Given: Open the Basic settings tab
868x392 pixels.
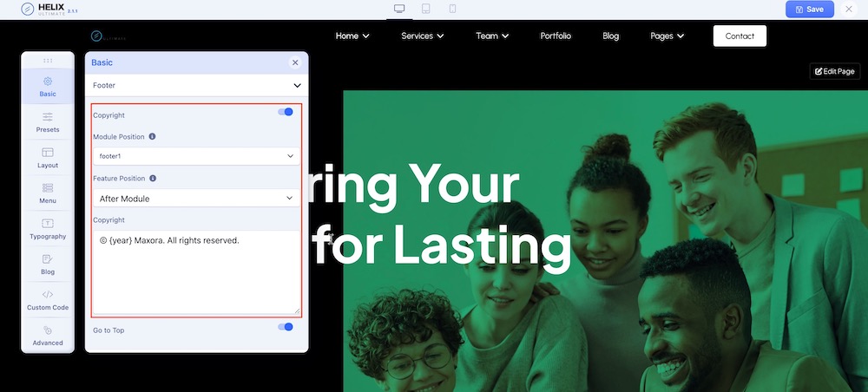Looking at the screenshot, I should 48,87.
